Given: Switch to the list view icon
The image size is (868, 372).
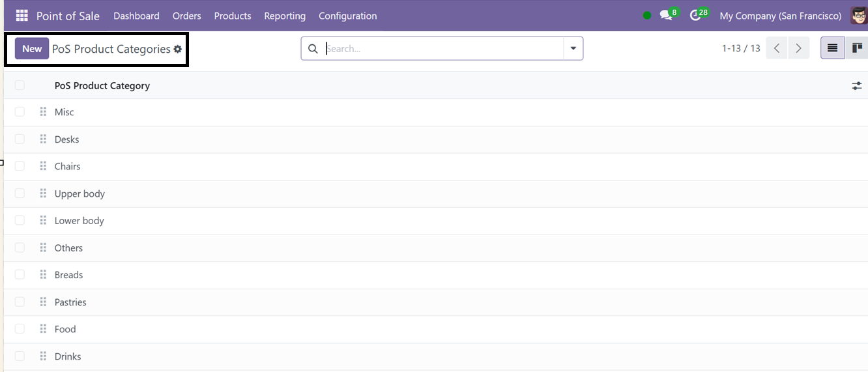Looking at the screenshot, I should [x=832, y=48].
